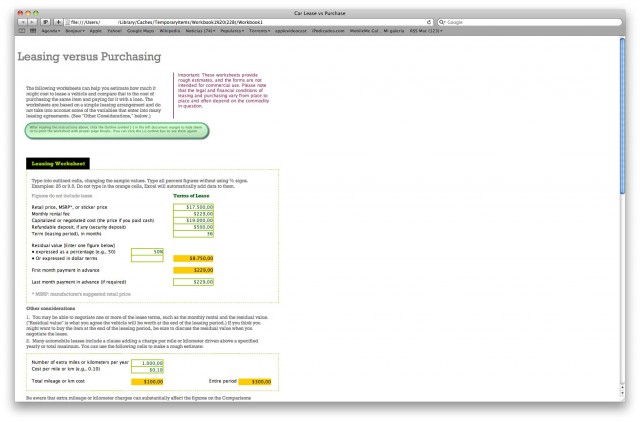Click the Terms of Lease column header
Image resolution: width=640 pixels, height=422 pixels.
(191, 196)
